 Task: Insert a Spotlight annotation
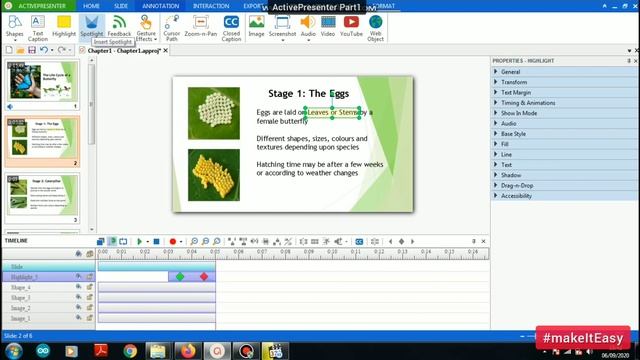[x=92, y=27]
